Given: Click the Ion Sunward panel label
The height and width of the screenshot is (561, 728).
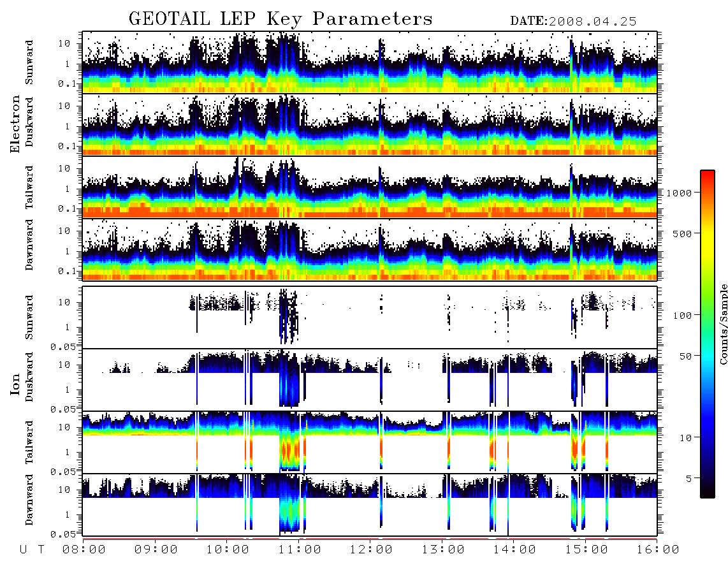Looking at the screenshot, I should coord(29,317).
